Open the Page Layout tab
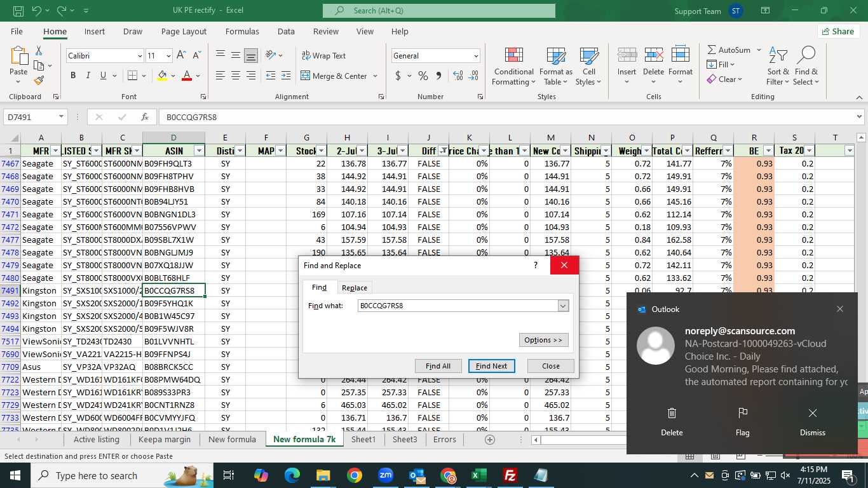This screenshot has height=488, width=868. coord(184,31)
